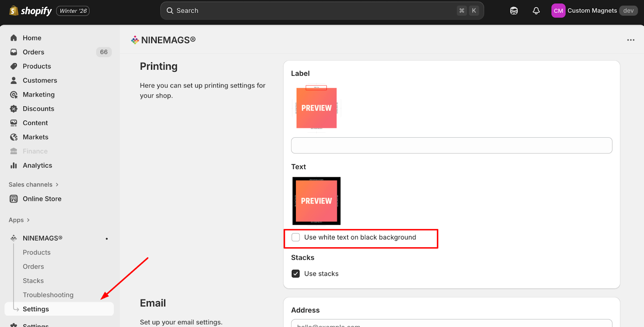Uncheck the Use stacks checkbox

pos(296,273)
